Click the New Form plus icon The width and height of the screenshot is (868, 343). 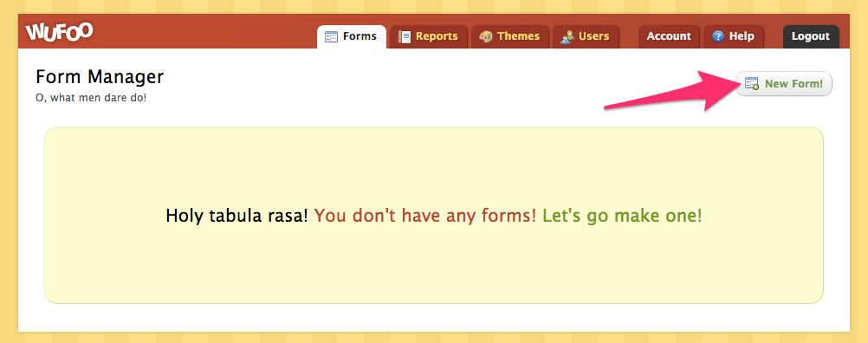[752, 83]
